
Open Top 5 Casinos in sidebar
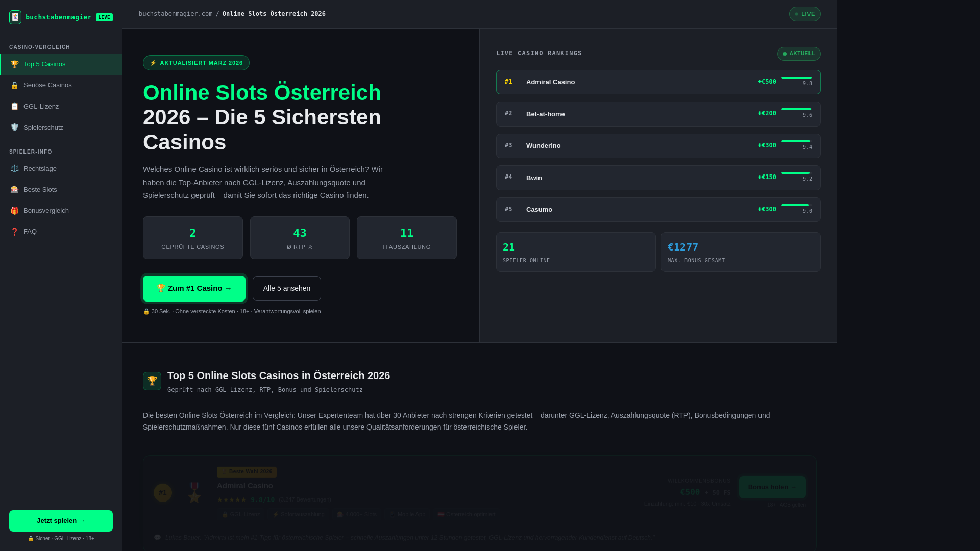[x=61, y=64]
